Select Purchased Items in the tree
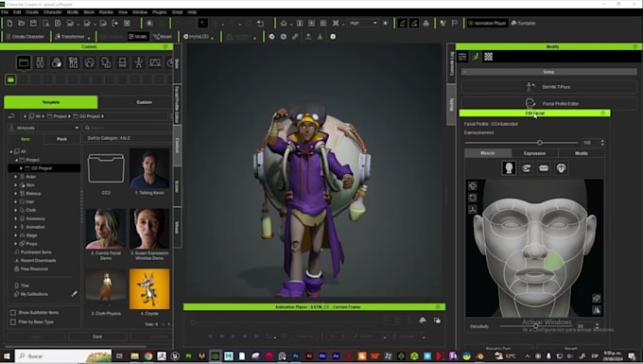 click(x=36, y=252)
